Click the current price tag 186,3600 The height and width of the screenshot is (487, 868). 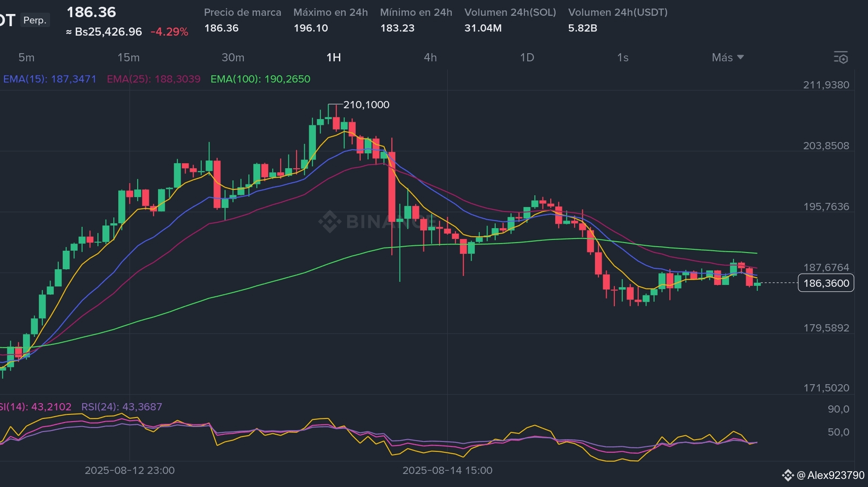826,283
